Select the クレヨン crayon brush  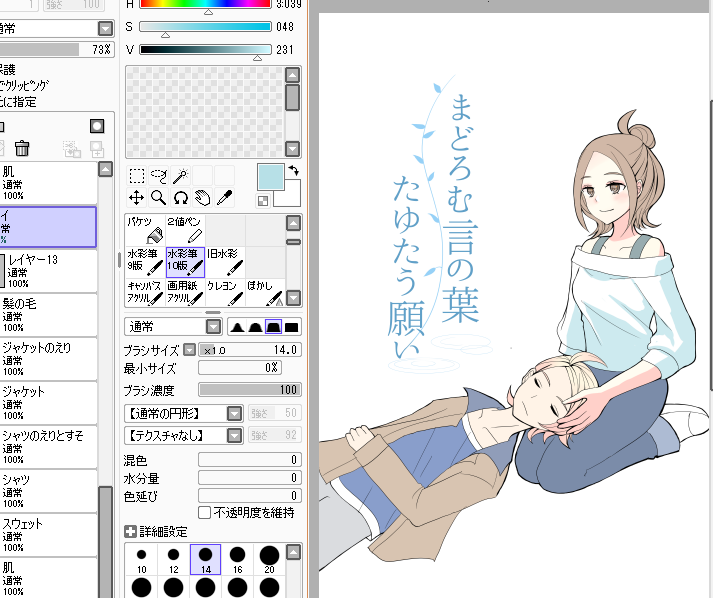coord(225,292)
